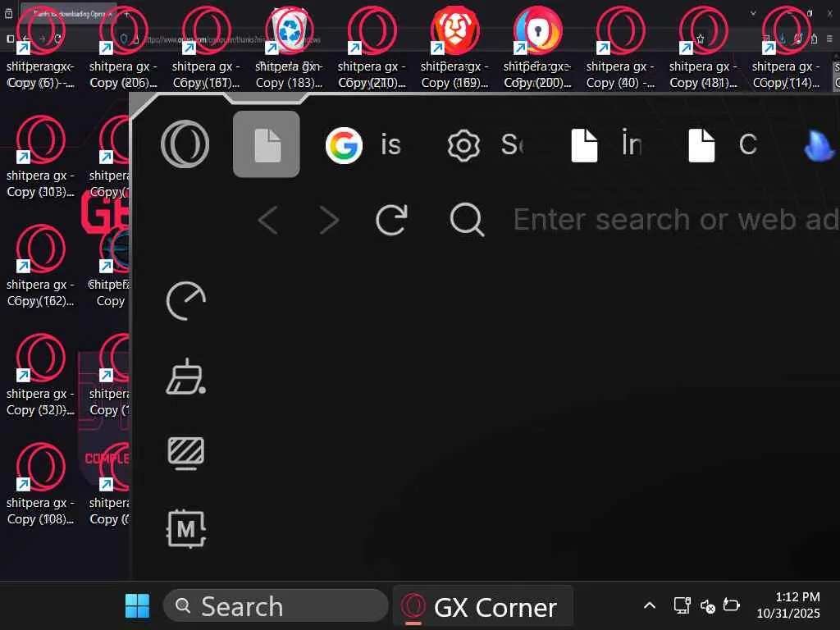Select desktop shortcut 'shitpera gx - Copy (52)'

coord(41,375)
